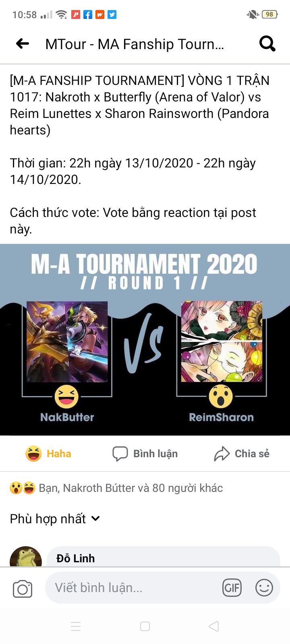Viewport: 290px width, 644px height.
Task: Click the Viết bình luận input field
Action: pyautogui.click(x=134, y=588)
